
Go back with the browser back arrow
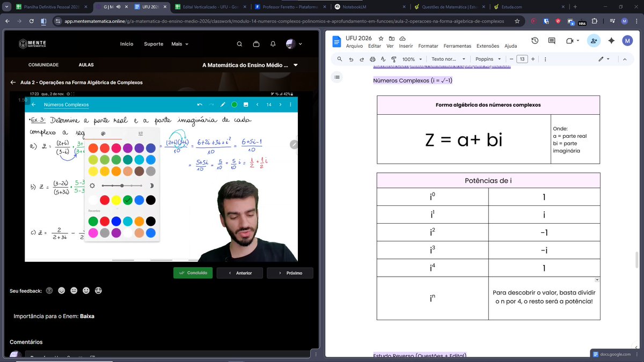tap(8, 21)
